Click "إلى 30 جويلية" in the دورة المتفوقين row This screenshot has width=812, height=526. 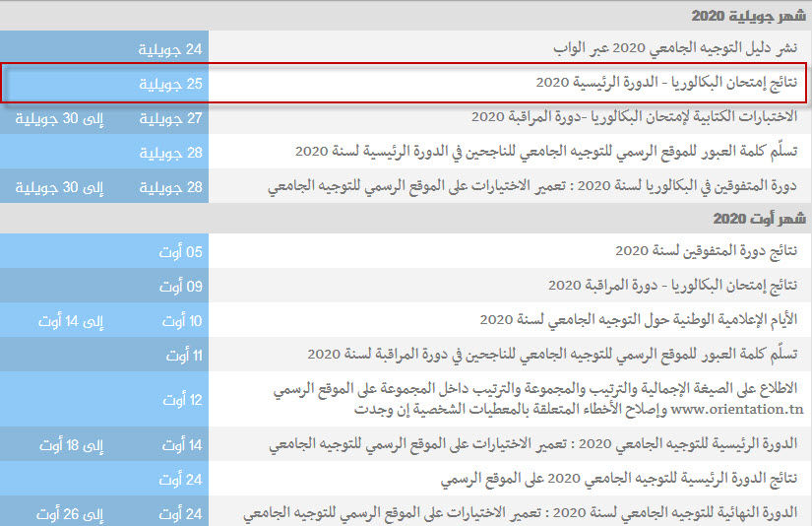click(59, 187)
